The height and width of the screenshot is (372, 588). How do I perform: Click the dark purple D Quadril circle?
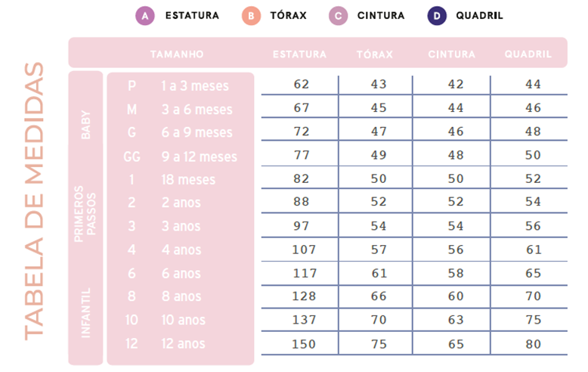436,15
